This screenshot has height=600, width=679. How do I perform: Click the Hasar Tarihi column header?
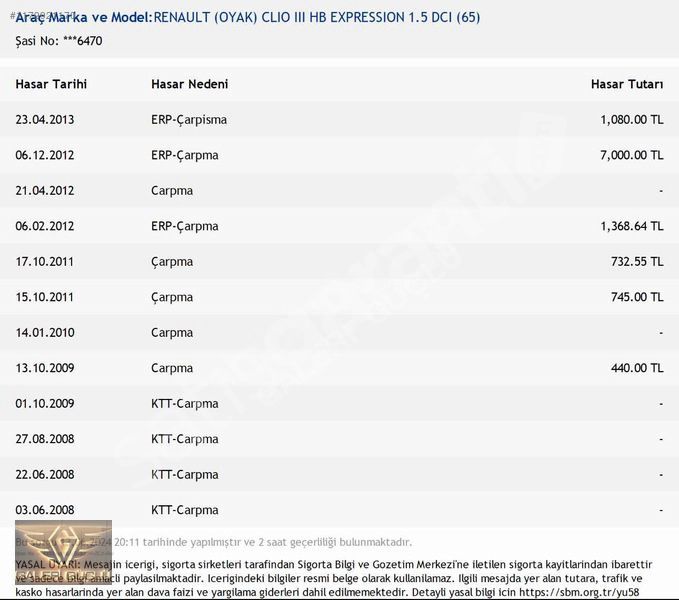[51, 84]
